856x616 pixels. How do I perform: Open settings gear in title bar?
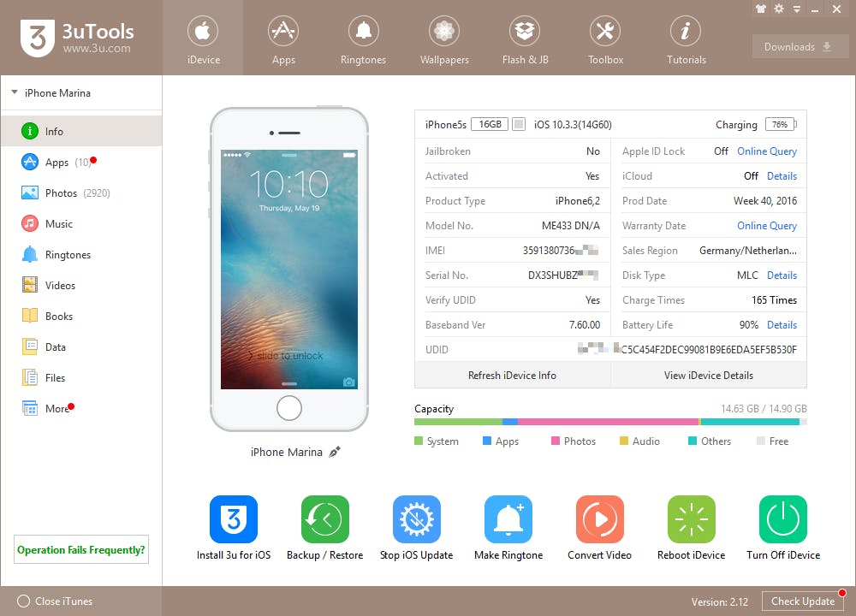779,9
